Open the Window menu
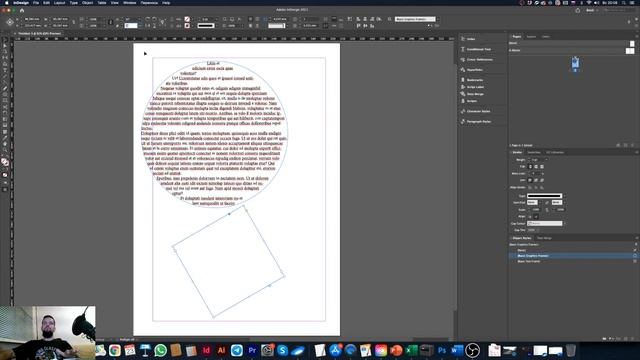 [130, 3]
